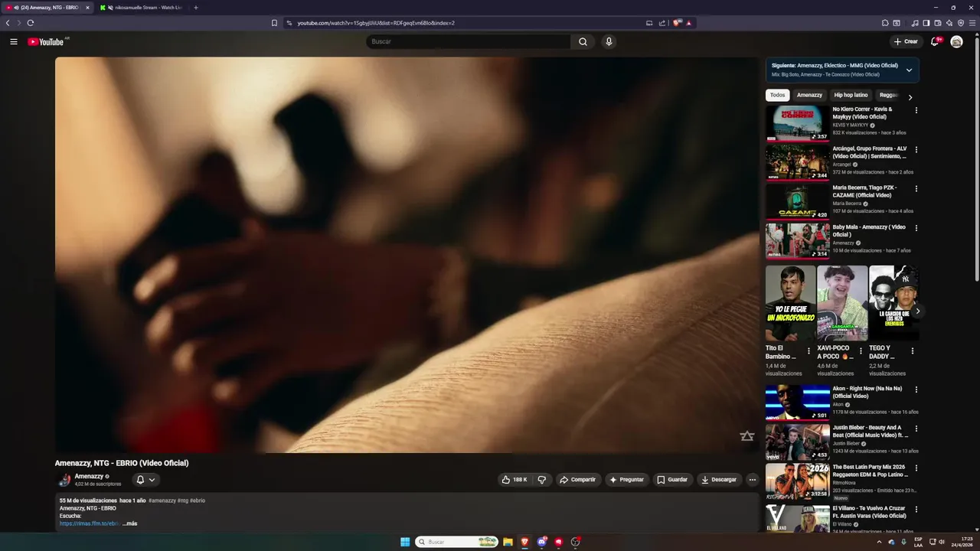Click the Windows taskbar search box
Viewport: 980px width, 551px height.
pyautogui.click(x=457, y=542)
